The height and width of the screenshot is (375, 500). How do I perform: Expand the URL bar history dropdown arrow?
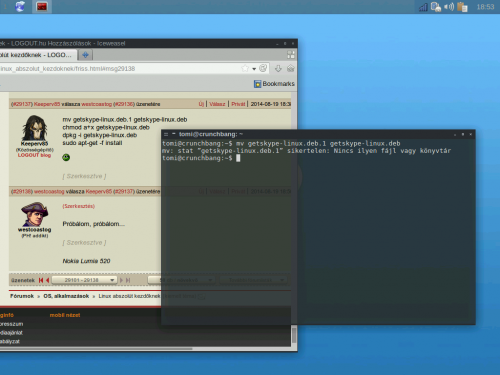pos(254,69)
